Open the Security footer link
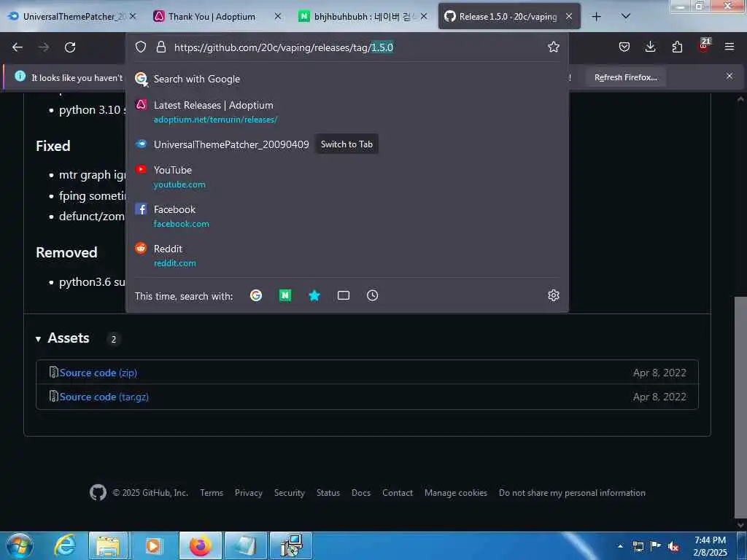Viewport: 747px width, 560px height. click(x=289, y=493)
